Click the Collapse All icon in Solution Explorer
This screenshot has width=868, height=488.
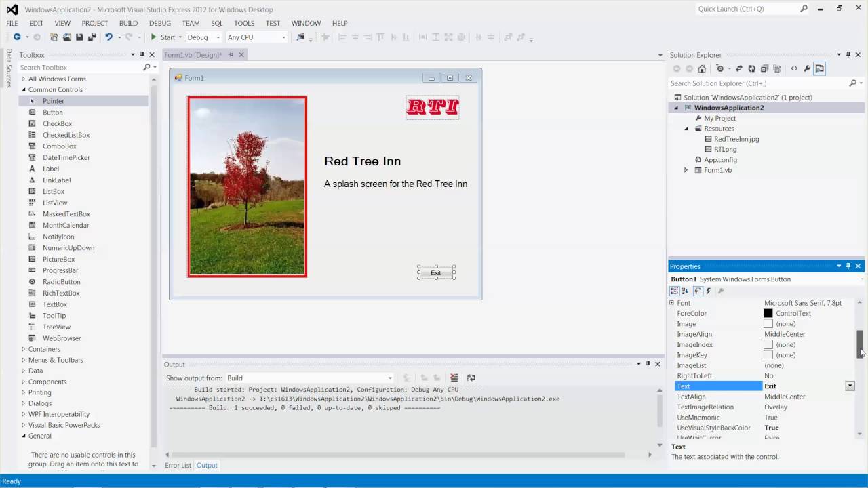tap(764, 68)
